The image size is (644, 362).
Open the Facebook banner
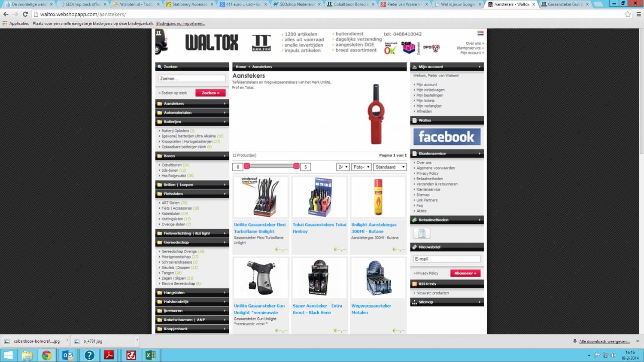pos(447,137)
